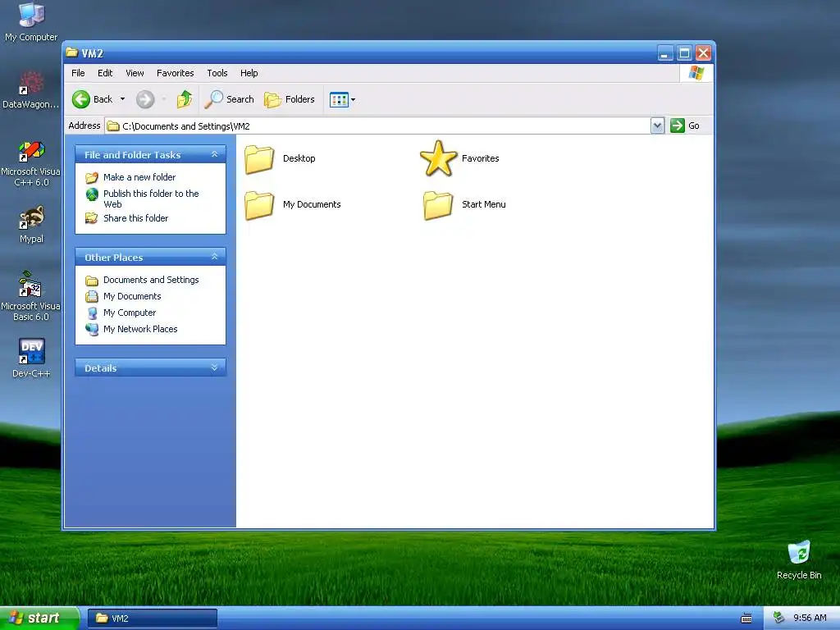Select the Desktop folder icon
This screenshot has width=840, height=630.
pos(259,159)
